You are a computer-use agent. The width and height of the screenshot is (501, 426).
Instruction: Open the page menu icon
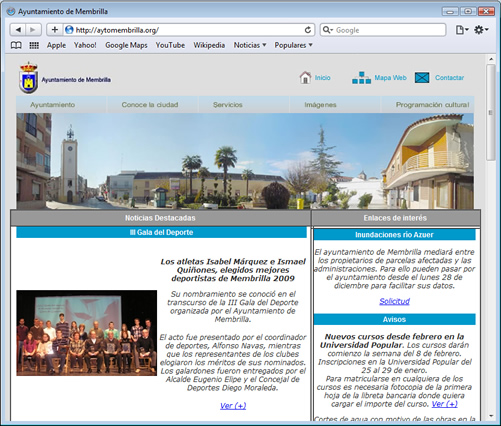click(462, 30)
